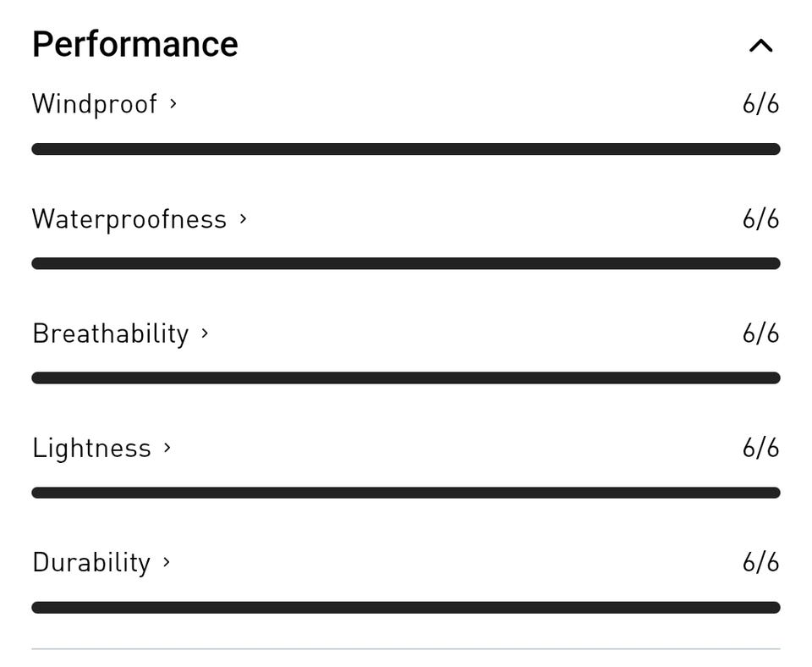812x667 pixels.
Task: Click the Waterproofness rating bar
Action: (x=406, y=263)
